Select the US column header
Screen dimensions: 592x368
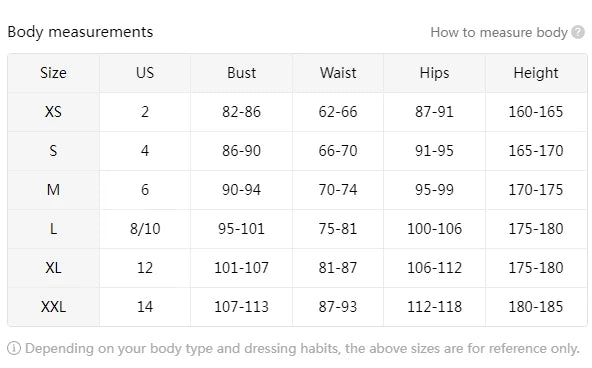(x=145, y=73)
